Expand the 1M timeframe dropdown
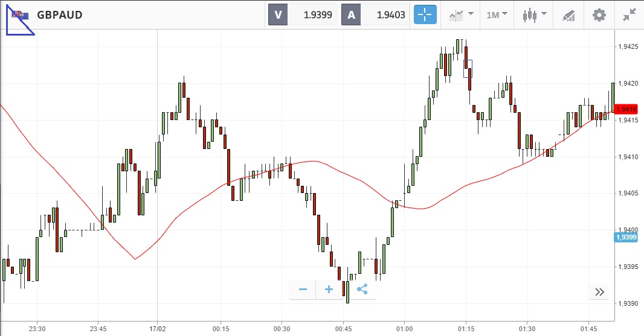 coord(497,15)
